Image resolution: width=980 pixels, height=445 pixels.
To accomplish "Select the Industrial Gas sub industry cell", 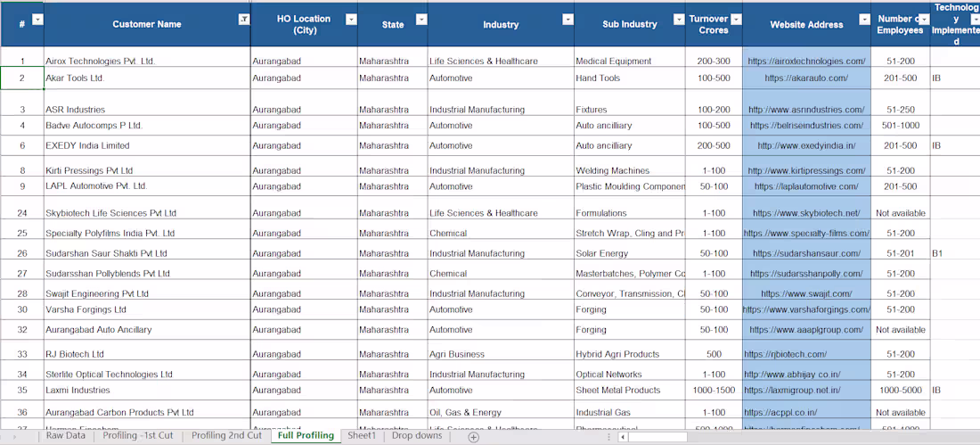I will [629, 409].
